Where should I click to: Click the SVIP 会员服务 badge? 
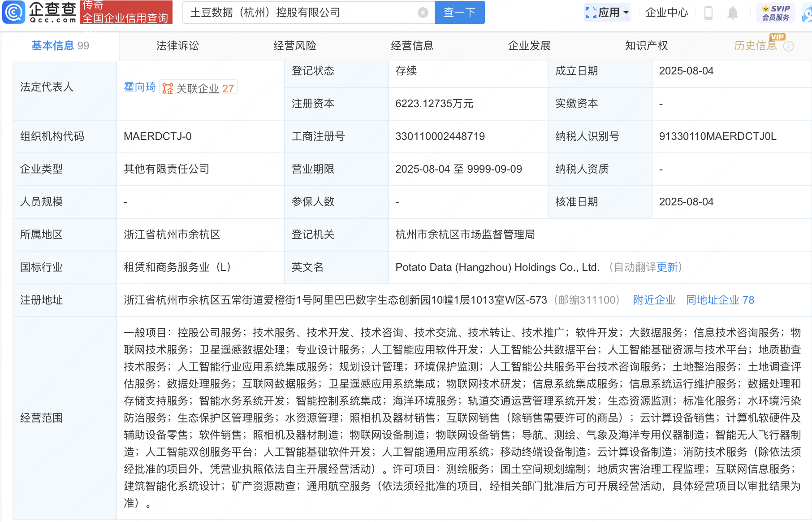click(775, 13)
